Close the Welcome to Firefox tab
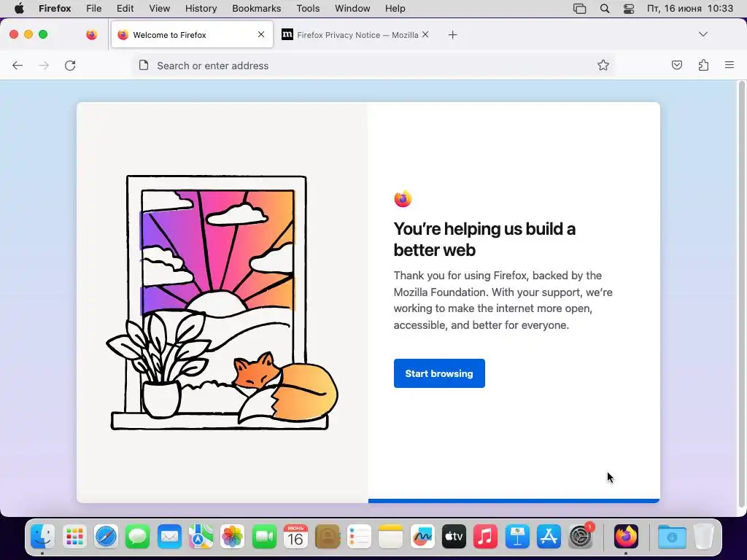 261,34
